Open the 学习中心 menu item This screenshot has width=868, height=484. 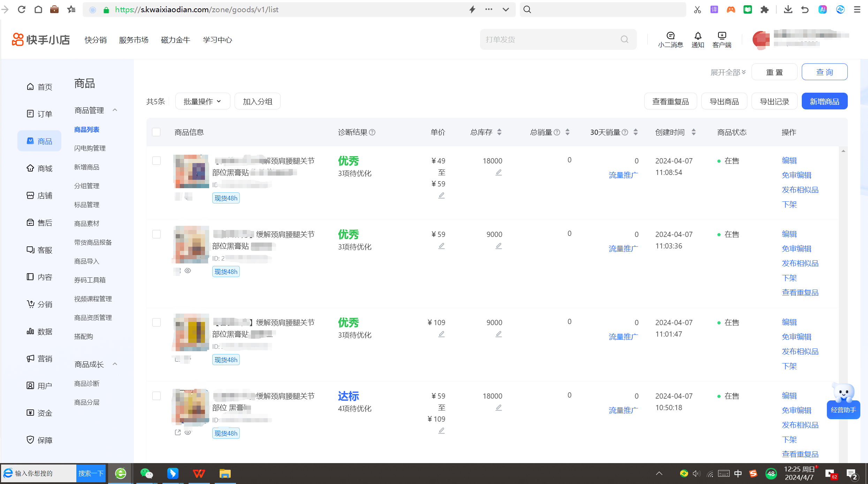[217, 39]
